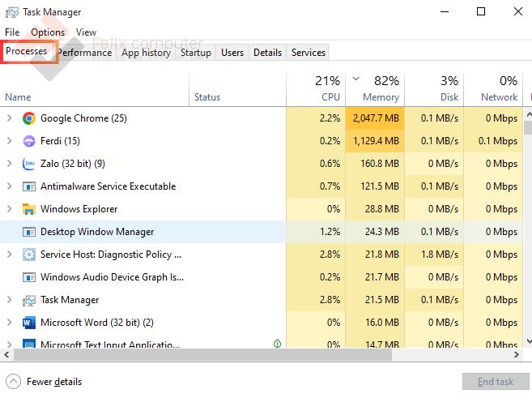Open the Options menu
This screenshot has width=532, height=398.
click(47, 32)
